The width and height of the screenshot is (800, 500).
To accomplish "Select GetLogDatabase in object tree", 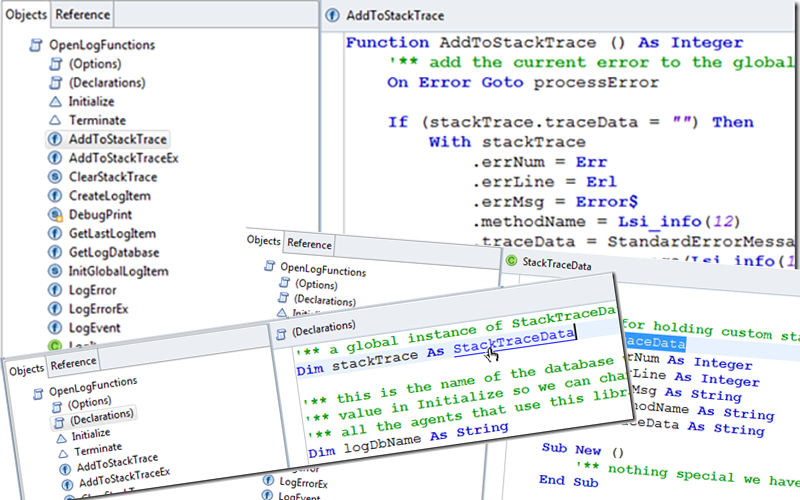I will [x=114, y=253].
